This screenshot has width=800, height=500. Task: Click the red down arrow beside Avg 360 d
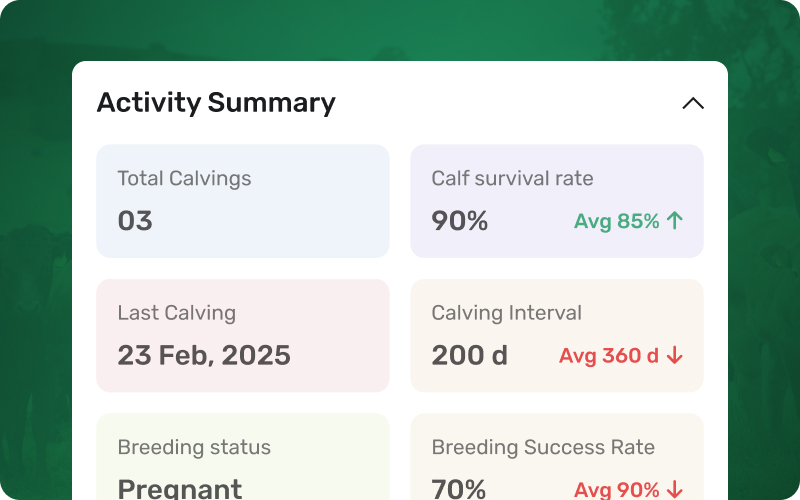[x=675, y=355]
